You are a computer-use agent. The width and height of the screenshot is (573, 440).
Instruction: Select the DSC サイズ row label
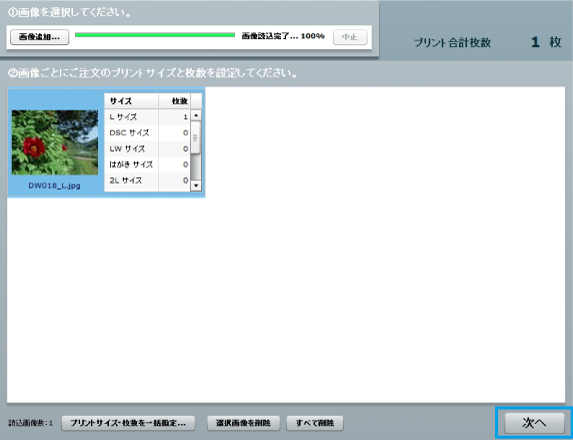[x=129, y=133]
